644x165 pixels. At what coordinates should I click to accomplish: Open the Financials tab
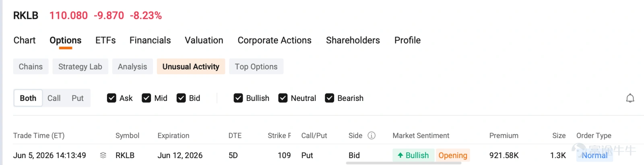pyautogui.click(x=150, y=40)
